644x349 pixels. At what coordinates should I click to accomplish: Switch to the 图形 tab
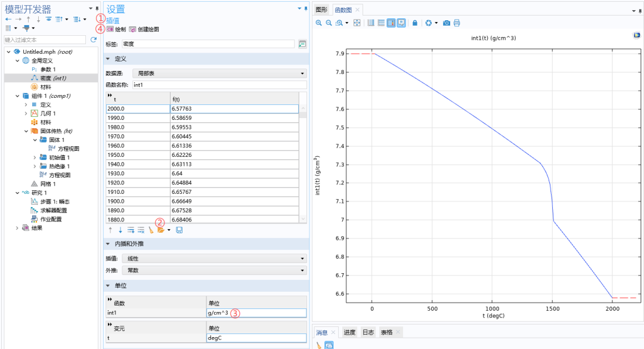coord(321,10)
